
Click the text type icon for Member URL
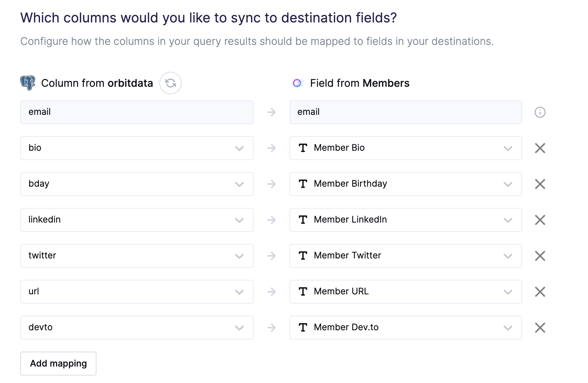[303, 292]
